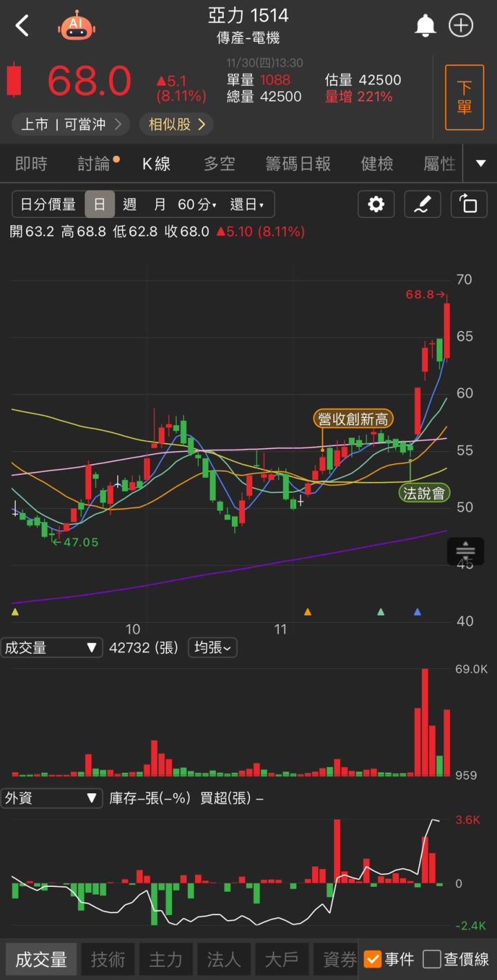Tap the chart resize handle icon
Screen dimensions: 497x980
(x=465, y=551)
